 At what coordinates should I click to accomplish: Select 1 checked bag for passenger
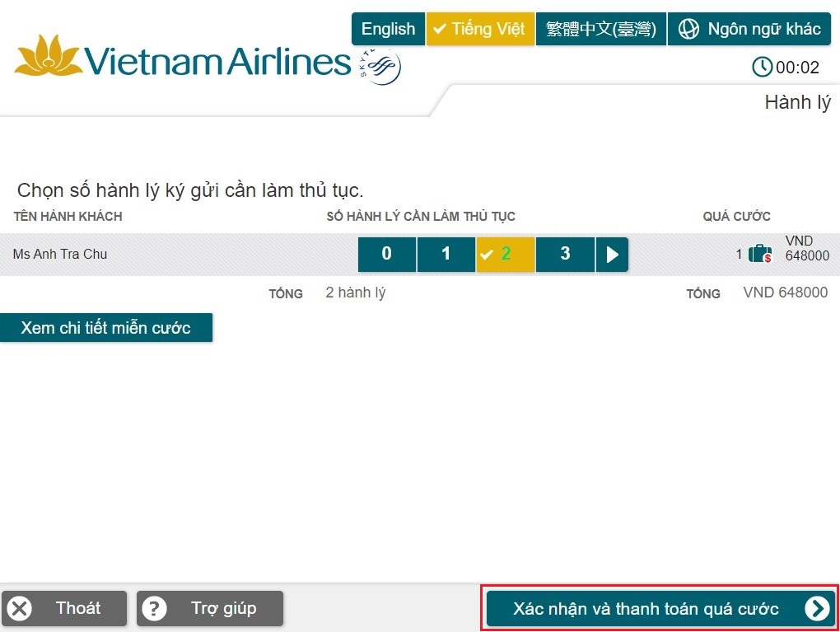click(446, 254)
